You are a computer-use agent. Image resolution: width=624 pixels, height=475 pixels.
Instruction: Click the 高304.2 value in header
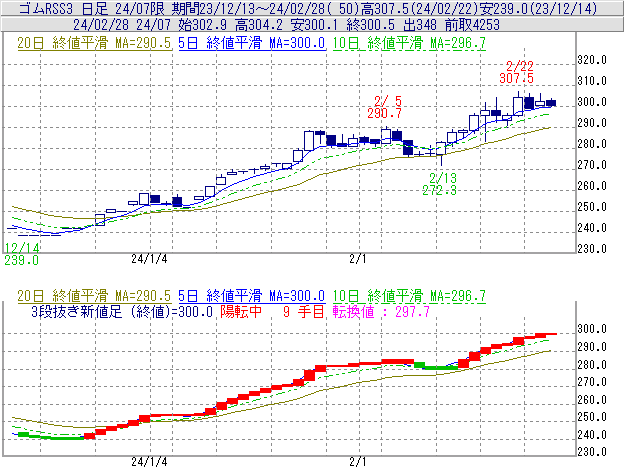(x=259, y=25)
